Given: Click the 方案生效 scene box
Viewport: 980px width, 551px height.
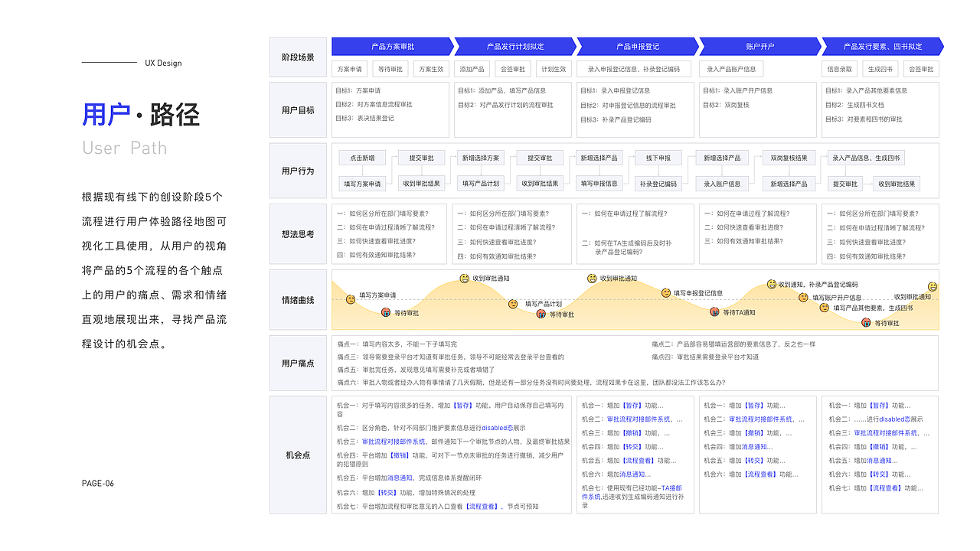Looking at the screenshot, I should tap(431, 69).
